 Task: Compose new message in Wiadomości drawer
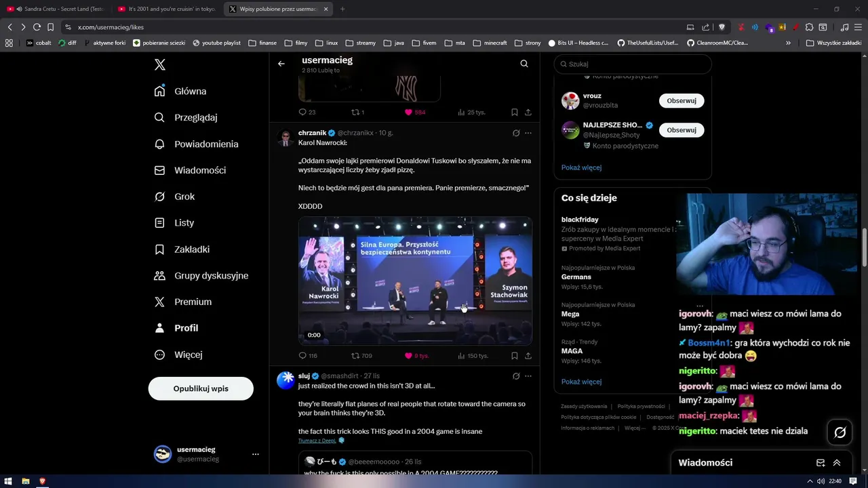coord(821,463)
